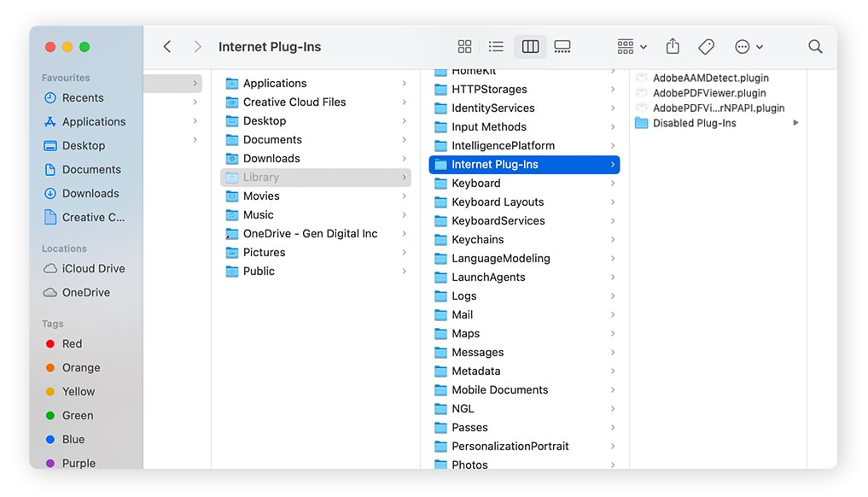Expand Documents folder via its chevron

coord(404,140)
